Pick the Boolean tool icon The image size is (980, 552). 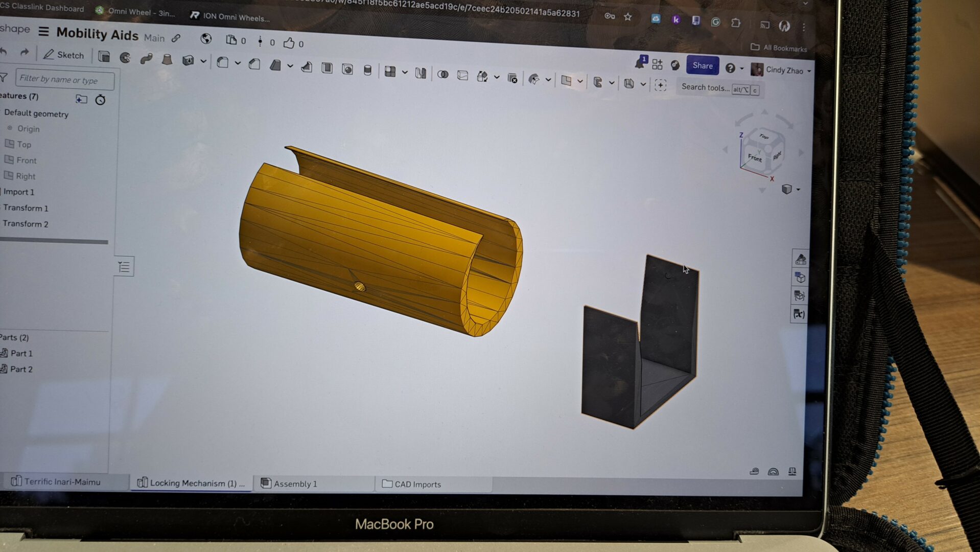[442, 74]
